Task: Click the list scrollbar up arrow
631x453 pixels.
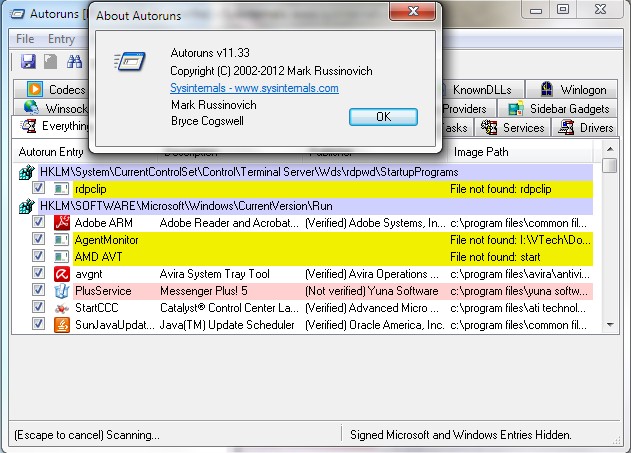Action: pyautogui.click(x=610, y=149)
